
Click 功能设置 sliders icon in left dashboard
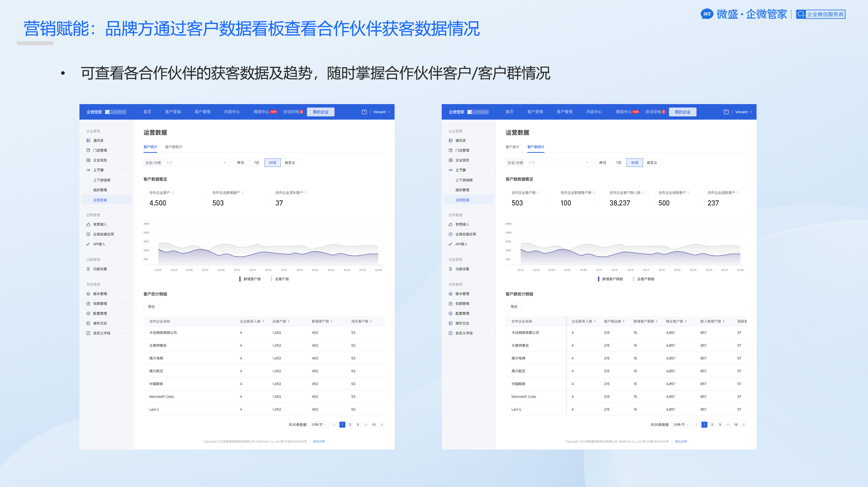click(x=88, y=269)
